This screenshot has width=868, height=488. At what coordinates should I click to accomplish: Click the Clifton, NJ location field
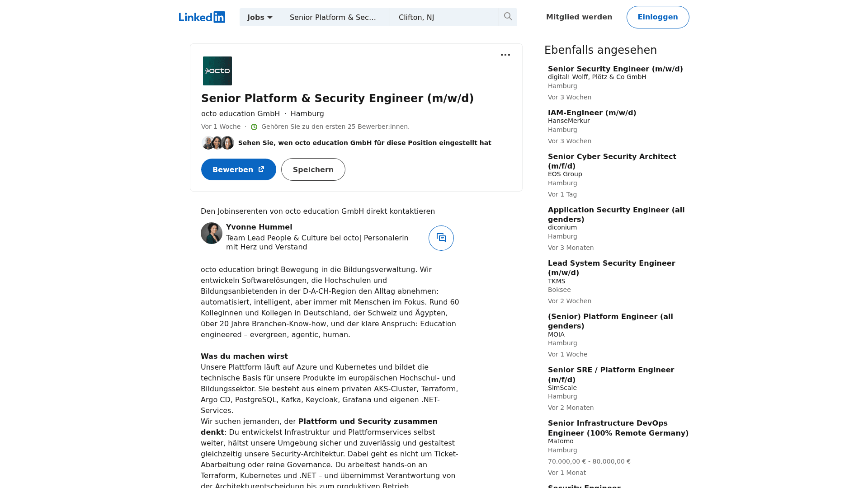[444, 17]
